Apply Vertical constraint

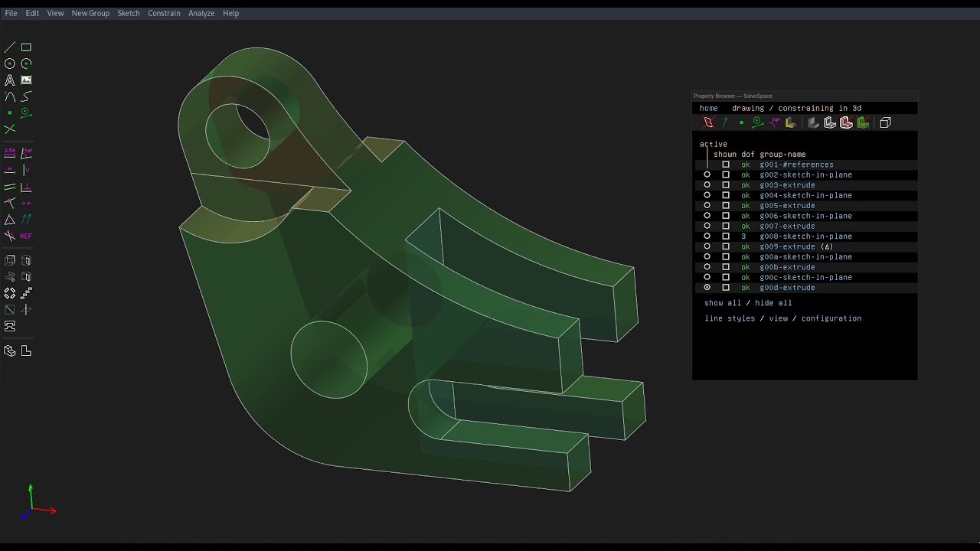26,169
